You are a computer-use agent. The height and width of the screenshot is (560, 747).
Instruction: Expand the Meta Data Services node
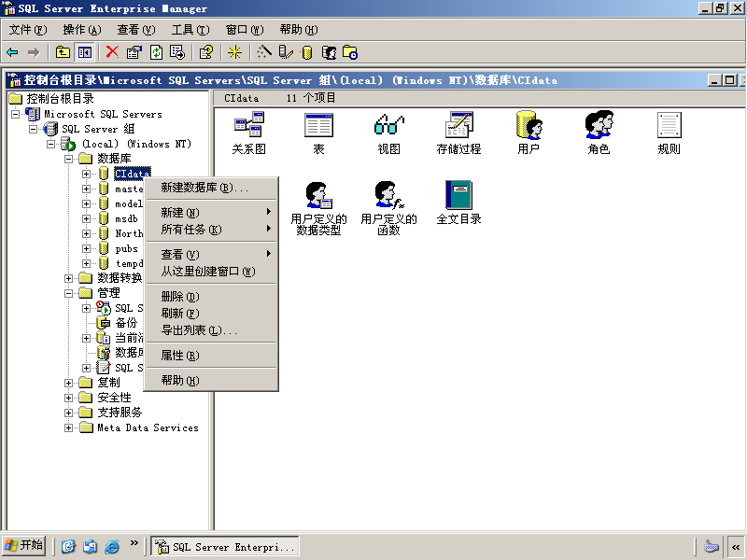coord(68,427)
